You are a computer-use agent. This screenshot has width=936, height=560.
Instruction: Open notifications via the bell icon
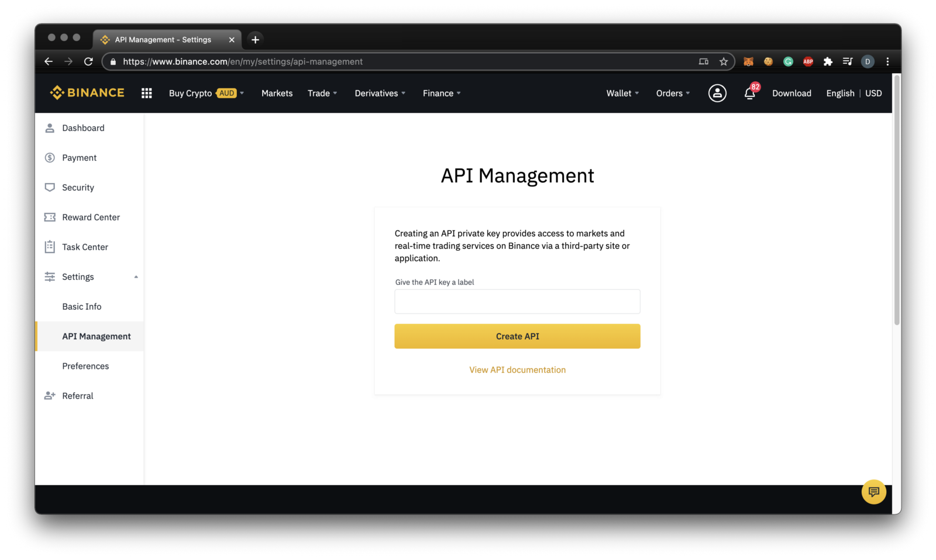coord(749,94)
